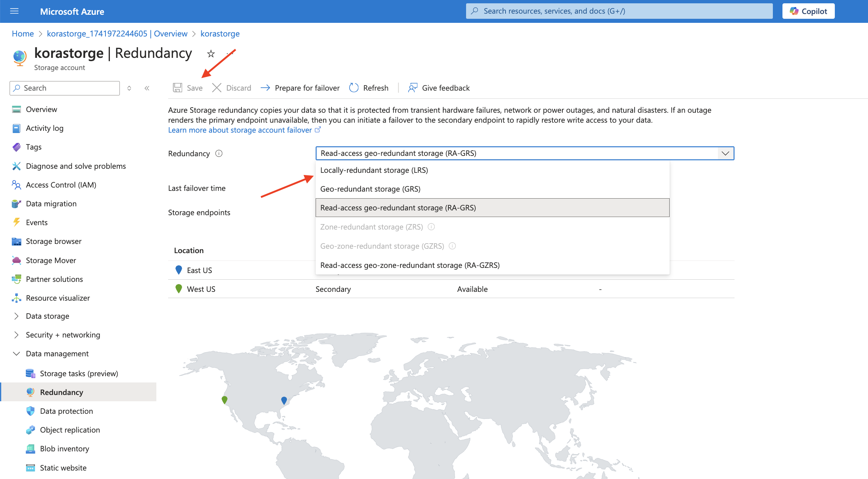Click the Give feedback person icon

[413, 88]
